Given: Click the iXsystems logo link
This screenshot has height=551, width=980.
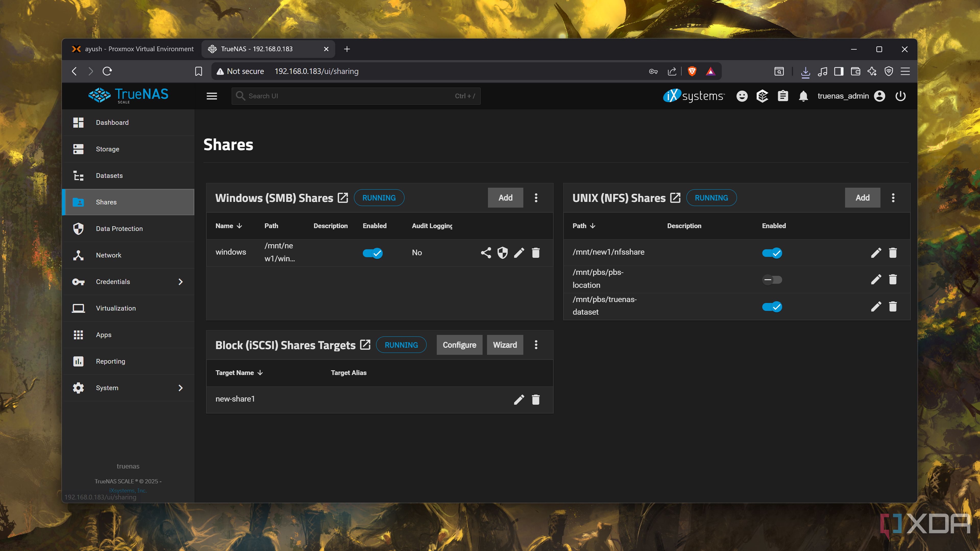Looking at the screenshot, I should [694, 96].
